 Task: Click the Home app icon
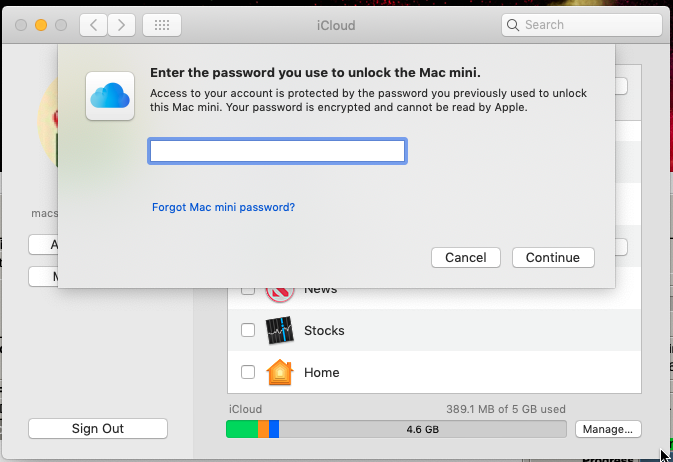279,373
